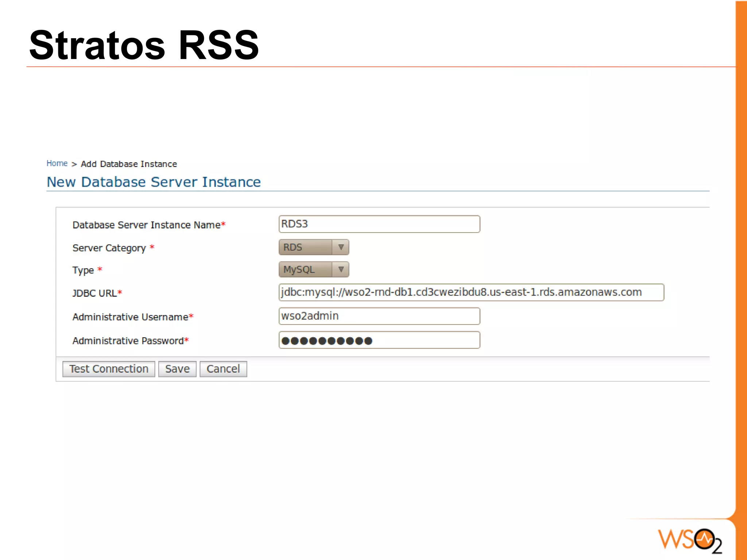The width and height of the screenshot is (747, 560).
Task: Select the 'Add Database Instance' breadcrumb text
Action: [129, 164]
